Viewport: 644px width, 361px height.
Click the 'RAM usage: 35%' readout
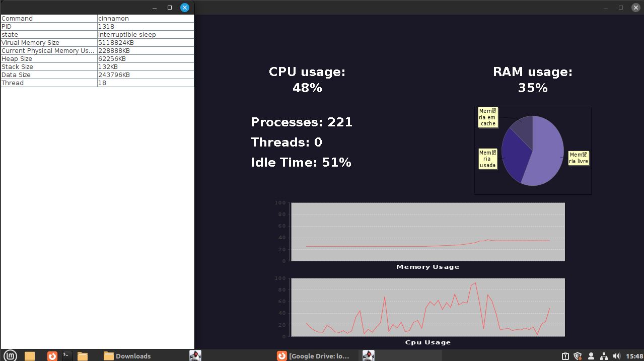point(533,80)
